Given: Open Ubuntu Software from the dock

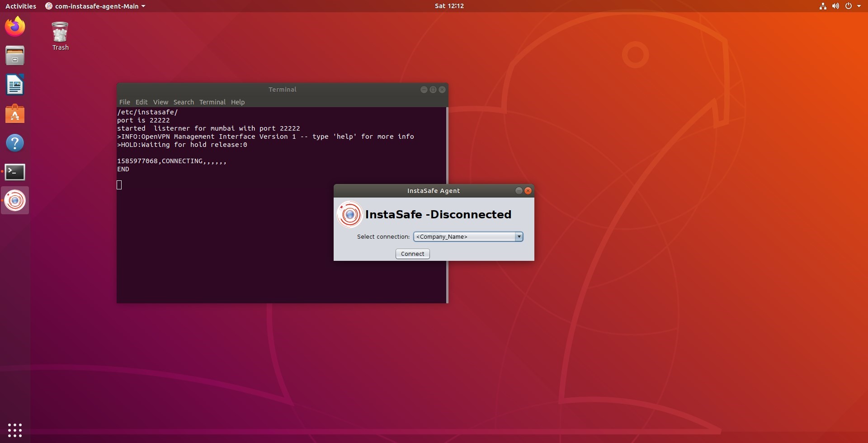Looking at the screenshot, I should click(x=15, y=113).
